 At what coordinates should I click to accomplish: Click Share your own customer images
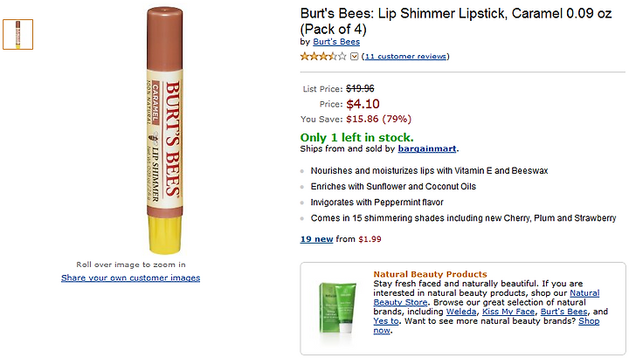130,278
